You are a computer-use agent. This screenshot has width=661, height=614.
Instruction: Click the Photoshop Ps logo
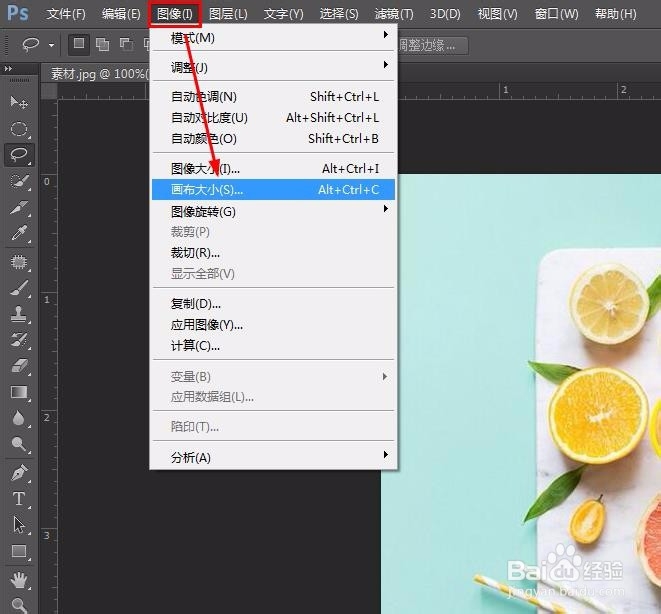[x=18, y=13]
